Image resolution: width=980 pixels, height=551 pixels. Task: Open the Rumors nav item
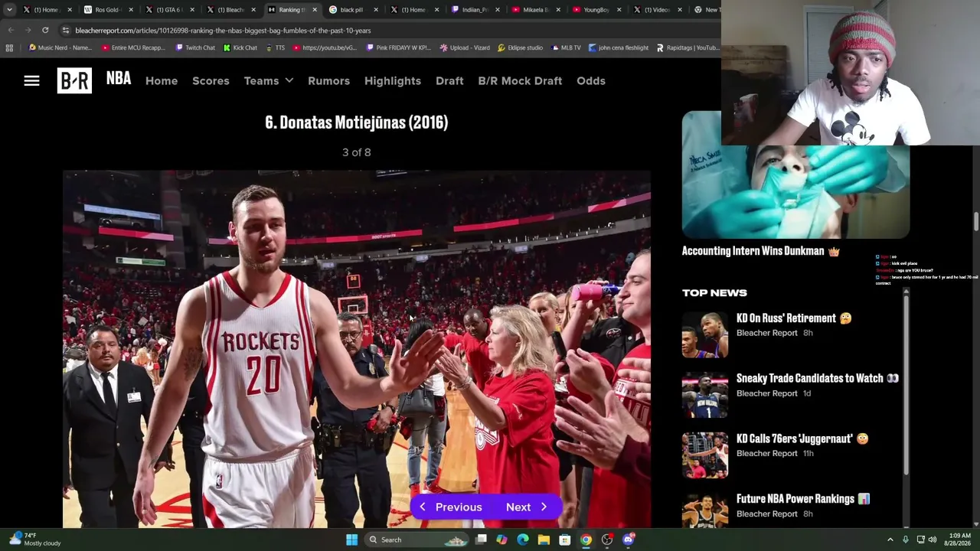328,80
